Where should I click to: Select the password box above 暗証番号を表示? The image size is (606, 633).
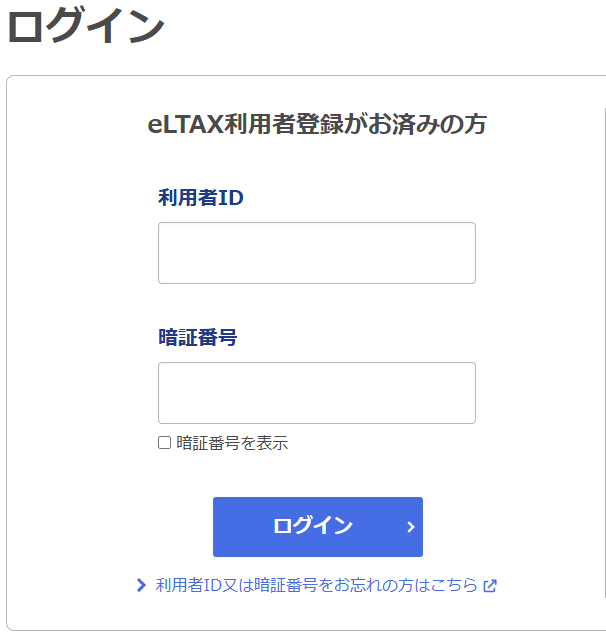pyautogui.click(x=317, y=393)
